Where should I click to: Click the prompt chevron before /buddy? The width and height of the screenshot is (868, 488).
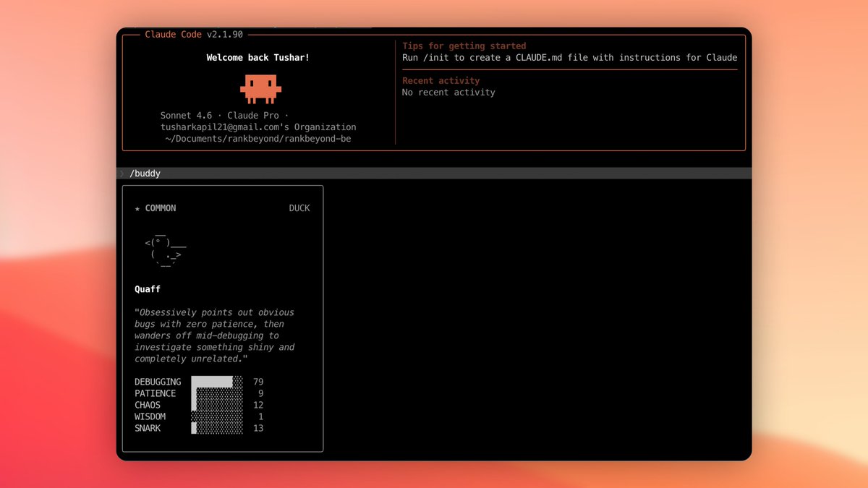pyautogui.click(x=121, y=174)
